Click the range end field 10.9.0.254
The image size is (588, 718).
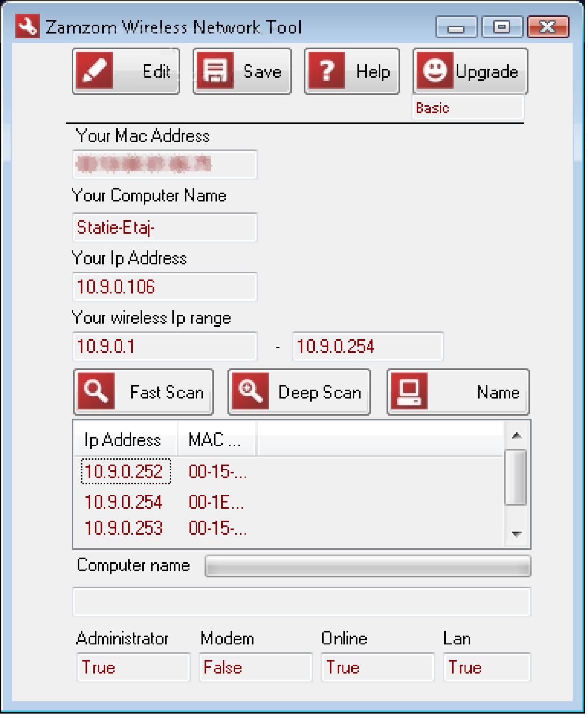[x=368, y=347]
